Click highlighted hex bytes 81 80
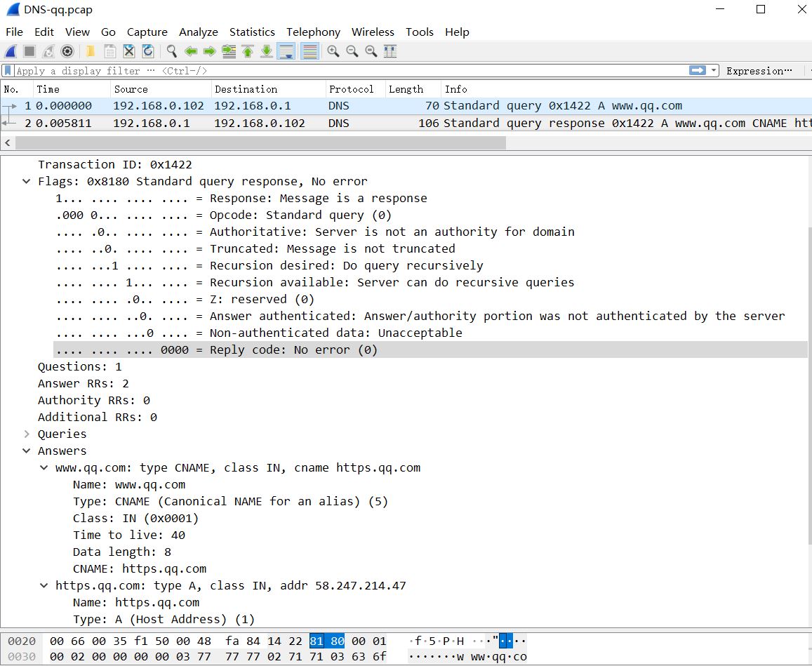This screenshot has height=666, width=812. (327, 641)
